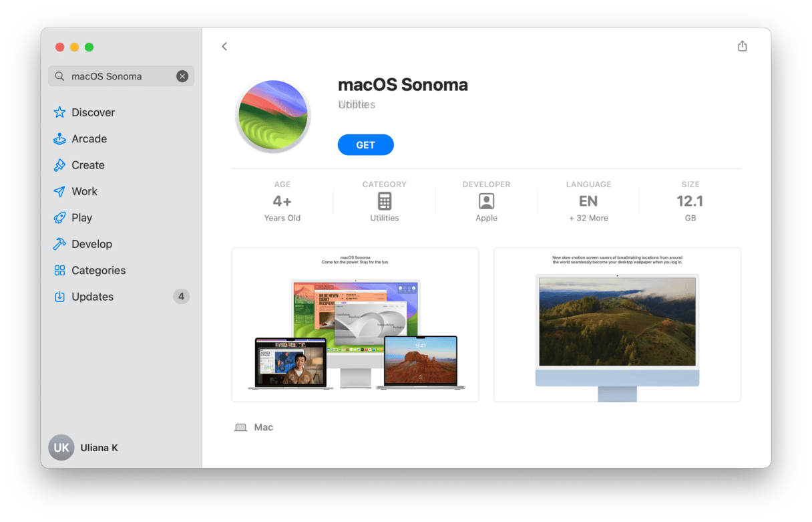Open the Play rocket icon
Image resolution: width=812 pixels, height=522 pixels.
(59, 218)
